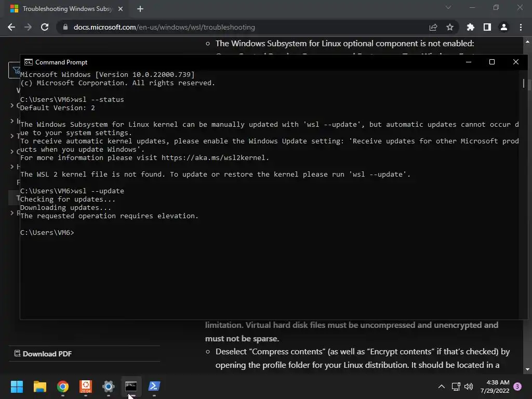Open Settings gear in the taskbar
The width and height of the screenshot is (532, 399).
click(109, 387)
